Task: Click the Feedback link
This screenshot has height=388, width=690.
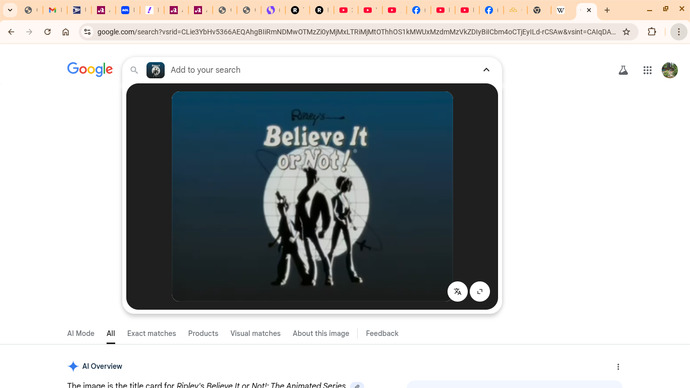Action: [382, 333]
